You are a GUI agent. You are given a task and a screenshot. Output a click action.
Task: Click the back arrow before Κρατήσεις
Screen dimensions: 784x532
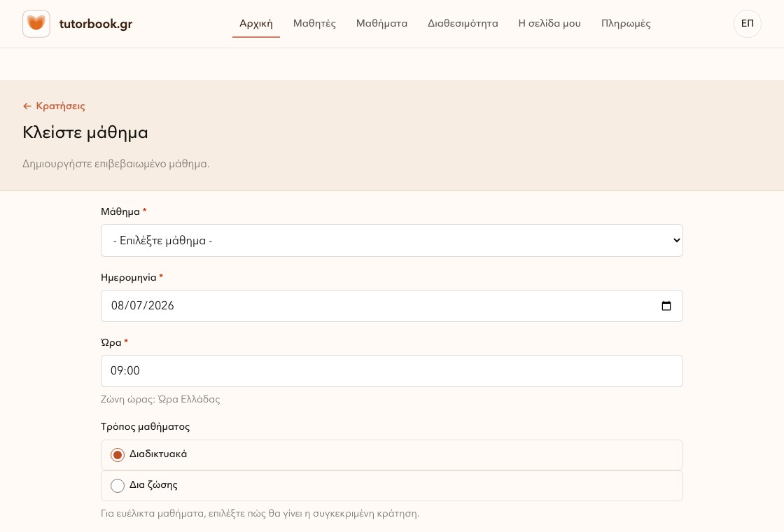[27, 106]
